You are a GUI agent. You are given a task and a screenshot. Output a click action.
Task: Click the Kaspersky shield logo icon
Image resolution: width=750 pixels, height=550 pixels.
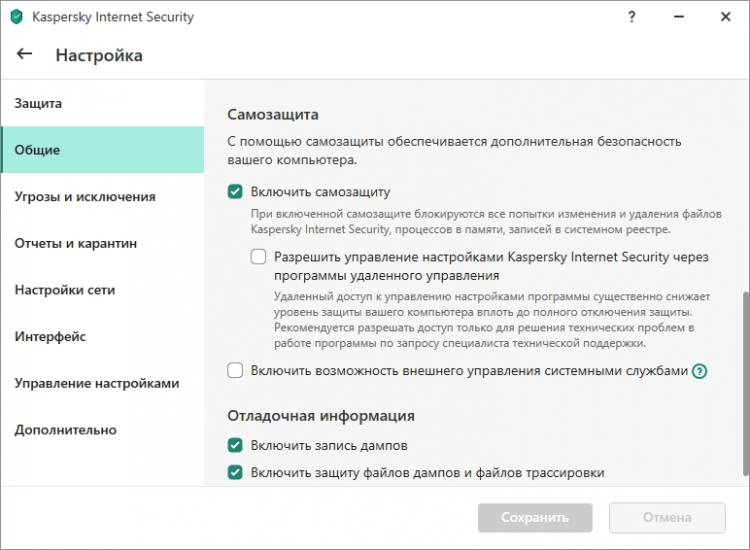16,17
